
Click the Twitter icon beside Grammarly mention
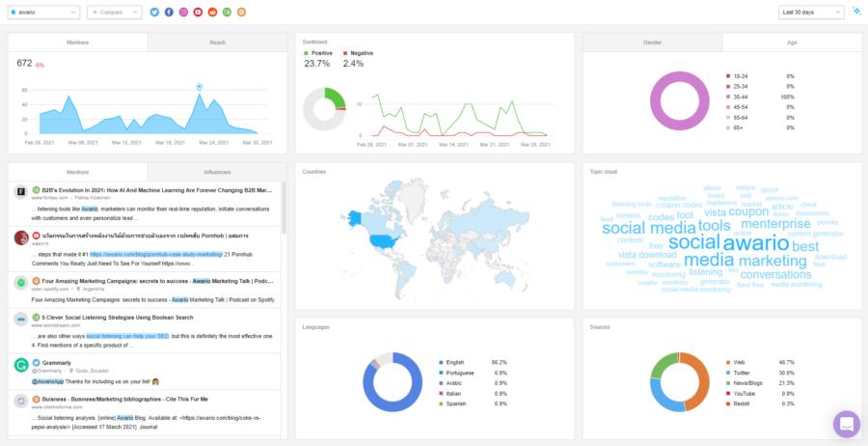point(36,363)
